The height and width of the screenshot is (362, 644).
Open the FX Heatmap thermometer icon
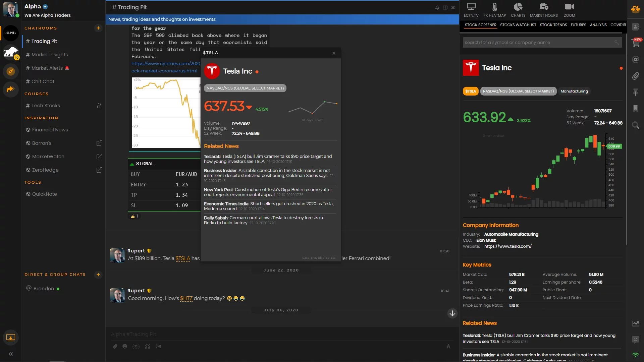(494, 7)
